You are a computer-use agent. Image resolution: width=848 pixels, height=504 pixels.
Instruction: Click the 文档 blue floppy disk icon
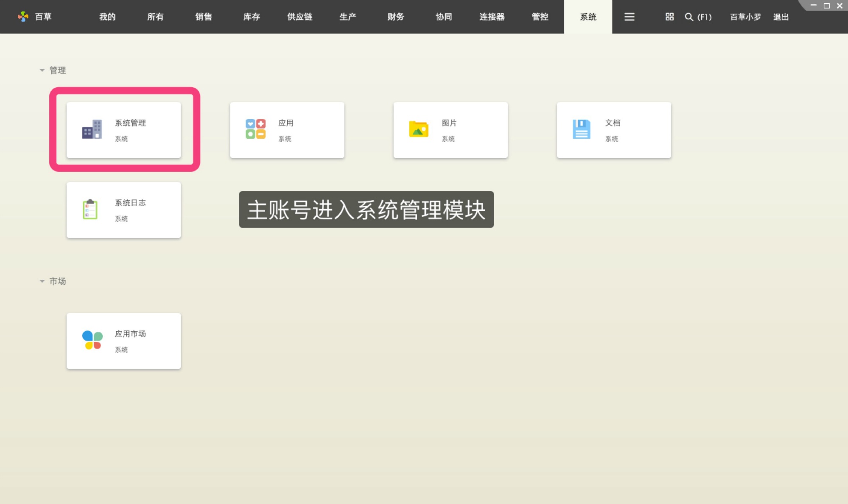pyautogui.click(x=581, y=129)
